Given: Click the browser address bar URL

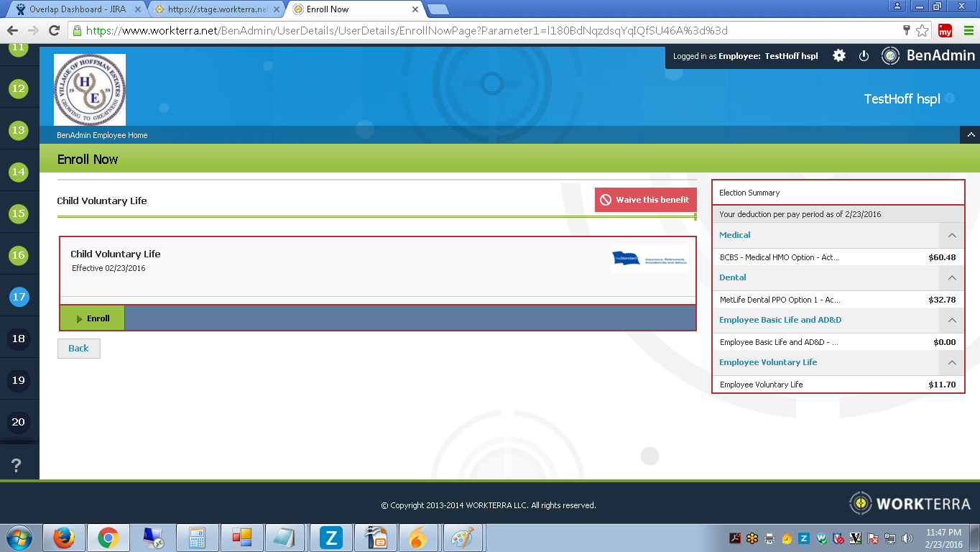Looking at the screenshot, I should [431, 31].
